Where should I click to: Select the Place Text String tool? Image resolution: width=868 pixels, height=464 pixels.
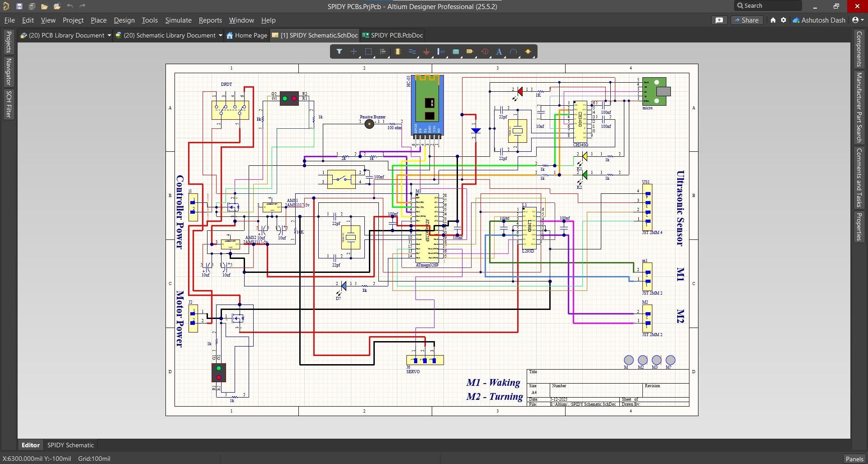[499, 52]
